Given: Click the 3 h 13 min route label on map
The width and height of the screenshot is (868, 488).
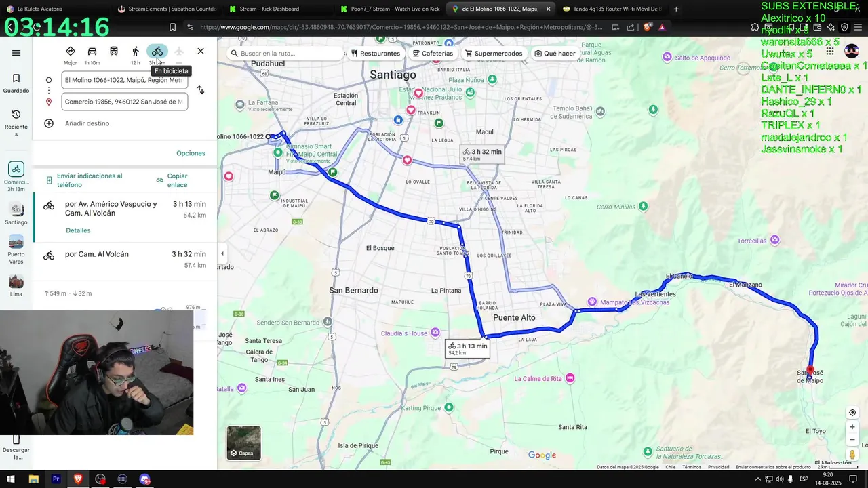Looking at the screenshot, I should [x=467, y=348].
